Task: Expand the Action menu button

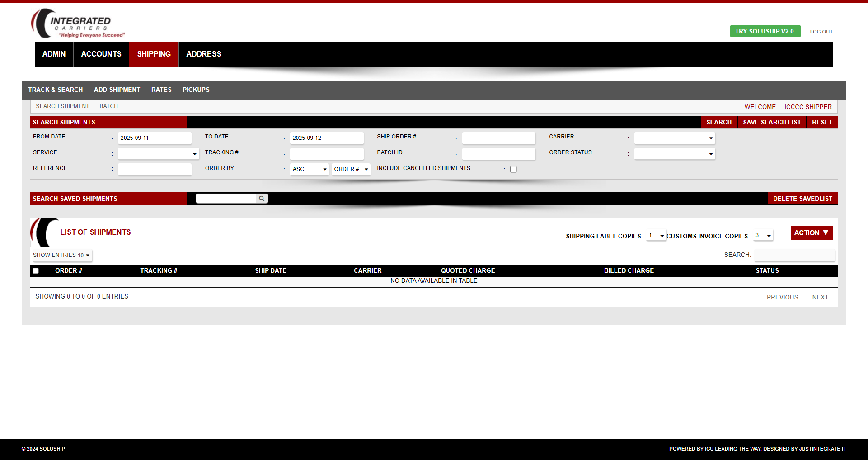Action: click(x=812, y=232)
